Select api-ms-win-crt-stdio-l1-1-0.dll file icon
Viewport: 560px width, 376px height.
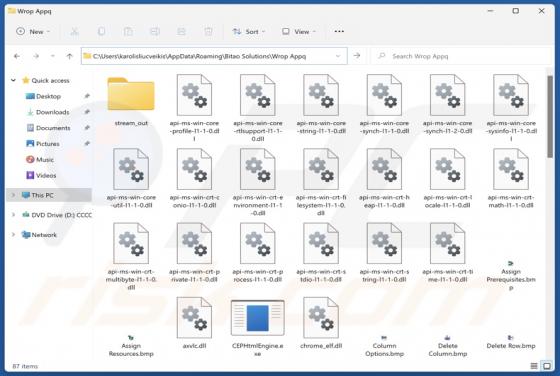[x=321, y=243]
